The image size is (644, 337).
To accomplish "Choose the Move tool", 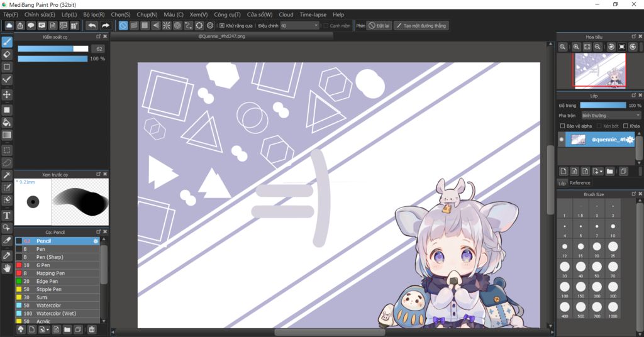I will click(x=7, y=94).
